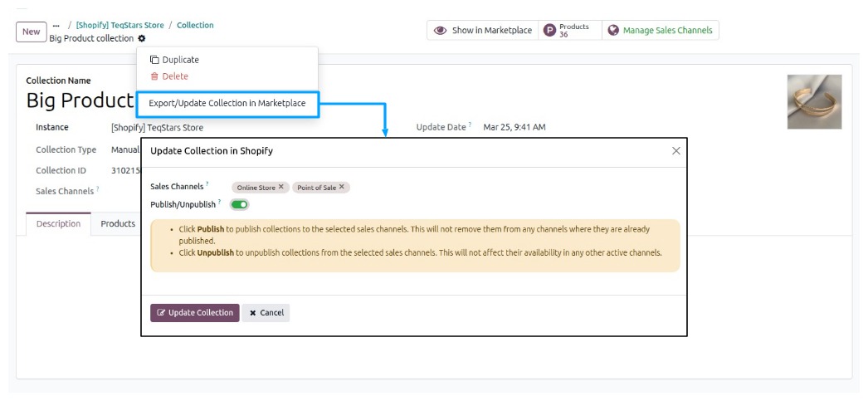Click the Update Collection button

[x=195, y=313]
